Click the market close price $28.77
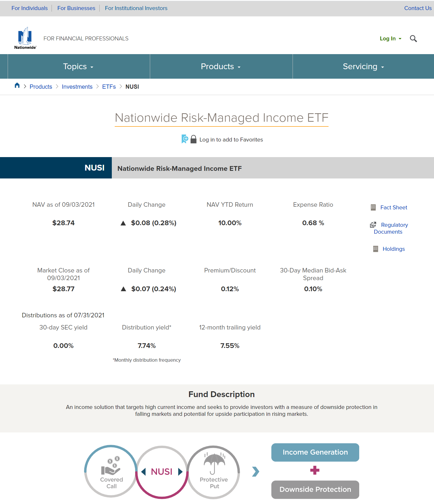This screenshot has width=434, height=504. (x=63, y=289)
